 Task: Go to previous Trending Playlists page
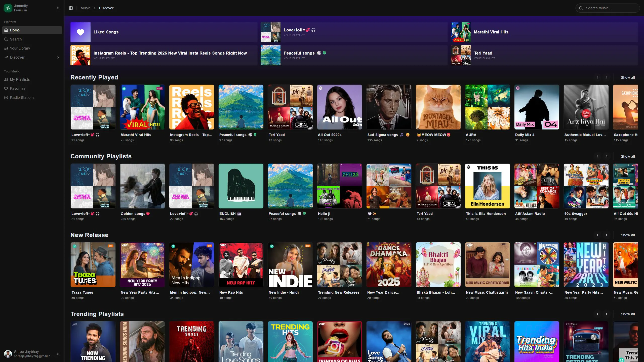click(597, 314)
